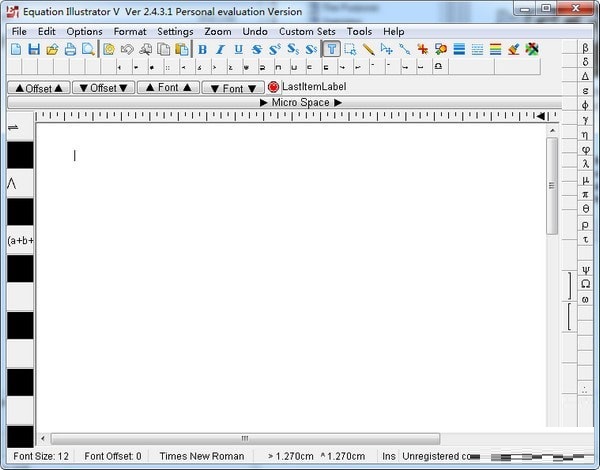Click the Micro Space bar
This screenshot has height=470, width=600.
click(x=285, y=103)
